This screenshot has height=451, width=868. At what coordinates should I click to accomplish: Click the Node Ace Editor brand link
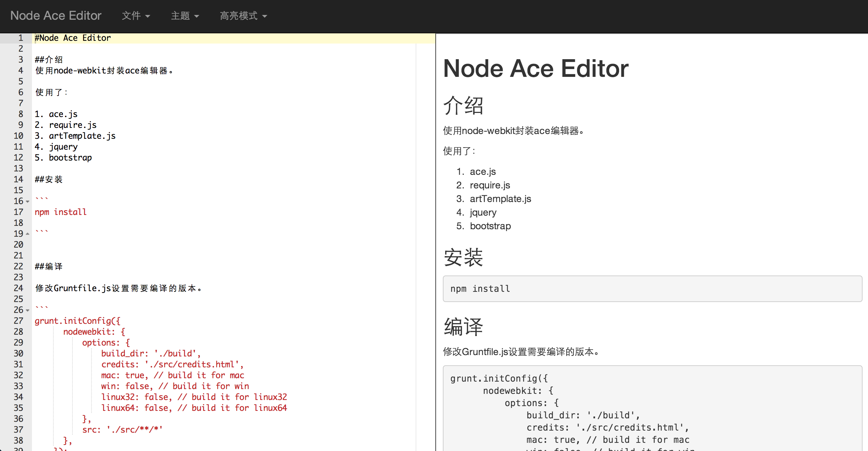[56, 16]
